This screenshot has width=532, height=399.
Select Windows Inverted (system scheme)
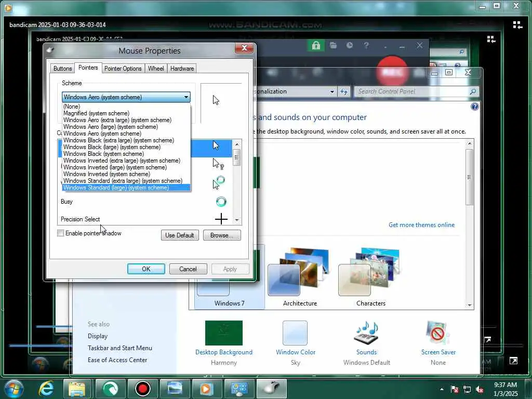126,174
